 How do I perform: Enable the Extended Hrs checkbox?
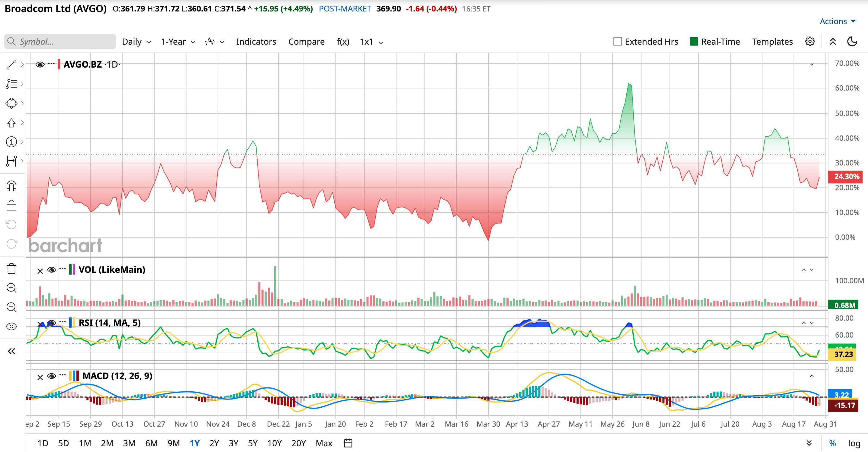(x=618, y=41)
